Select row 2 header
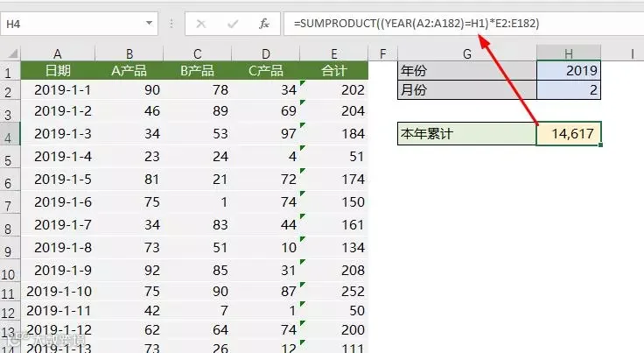Image resolution: width=644 pixels, height=353 pixels. [x=9, y=91]
